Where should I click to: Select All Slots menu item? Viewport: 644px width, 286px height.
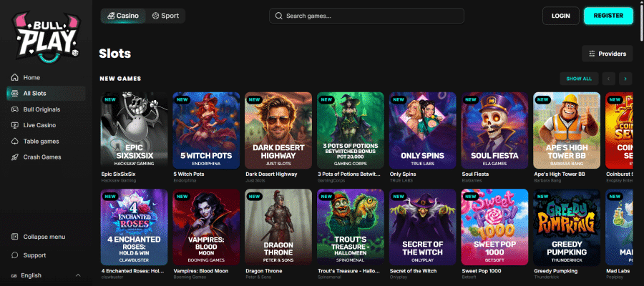click(46, 93)
